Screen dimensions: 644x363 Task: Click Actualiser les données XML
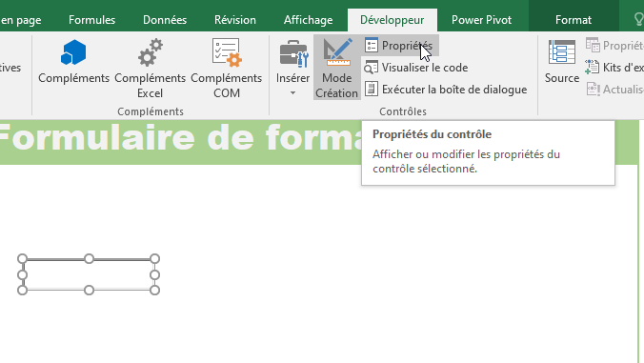click(614, 90)
